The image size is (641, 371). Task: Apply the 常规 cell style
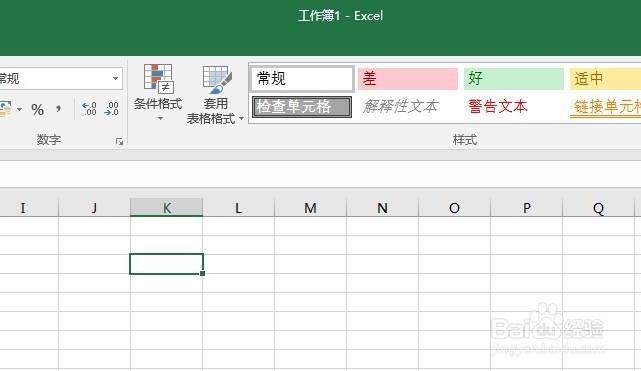coord(302,78)
